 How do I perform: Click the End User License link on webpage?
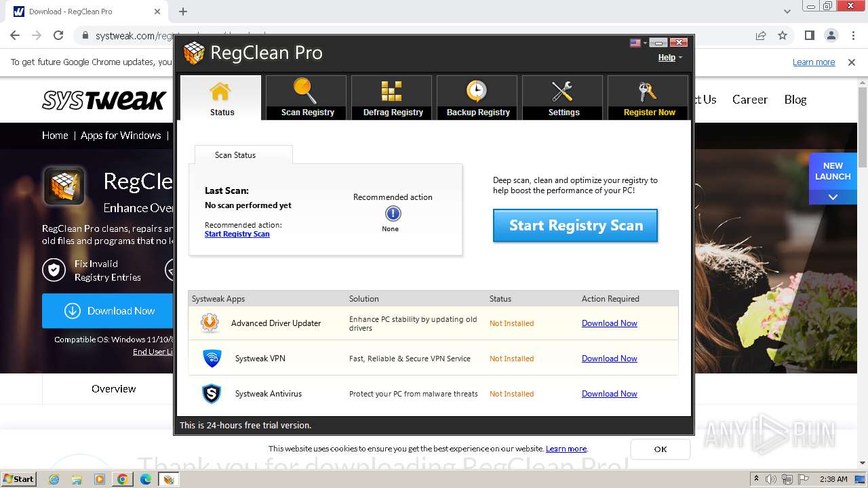pyautogui.click(x=153, y=352)
